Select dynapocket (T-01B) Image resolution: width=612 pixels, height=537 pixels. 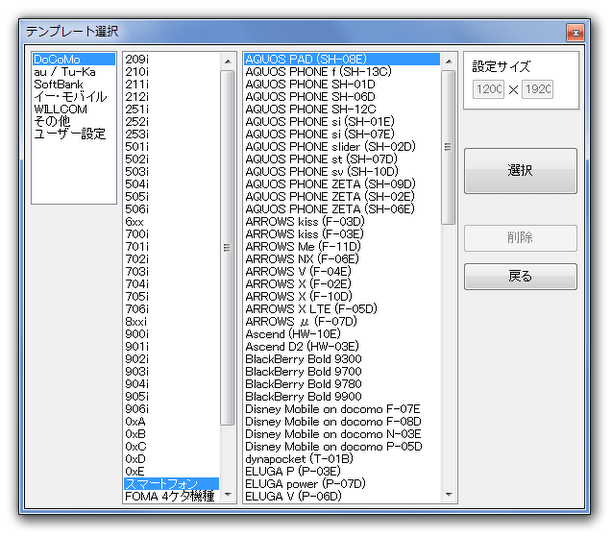[x=342, y=459]
